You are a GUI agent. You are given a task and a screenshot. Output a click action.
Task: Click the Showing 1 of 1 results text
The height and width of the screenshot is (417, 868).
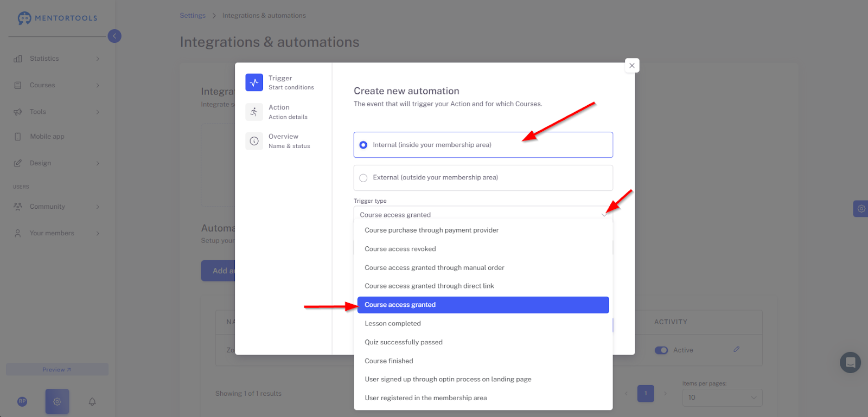pos(248,394)
